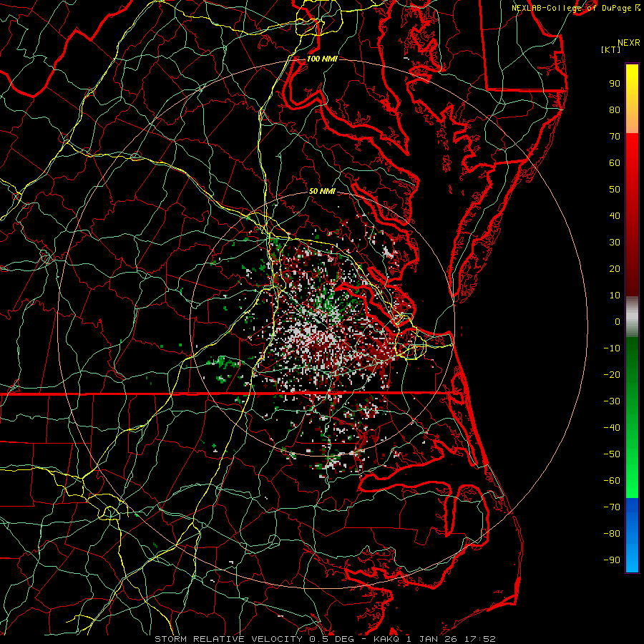Click the -80 value on velocity scale
The height and width of the screenshot is (644, 644).
(x=612, y=534)
